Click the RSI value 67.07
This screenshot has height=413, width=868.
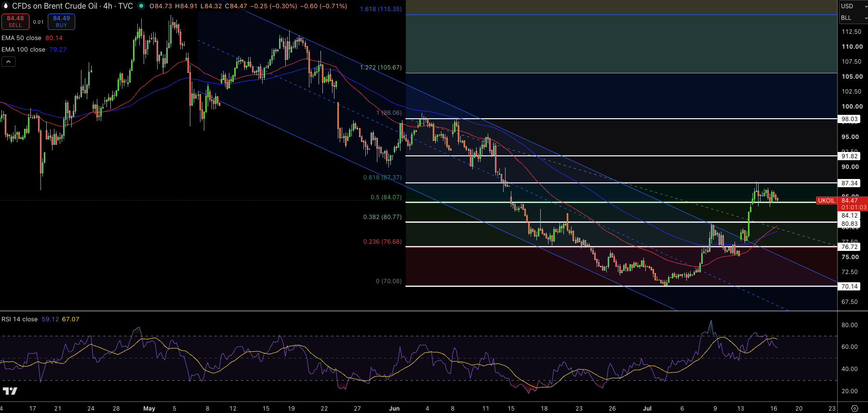pos(71,319)
